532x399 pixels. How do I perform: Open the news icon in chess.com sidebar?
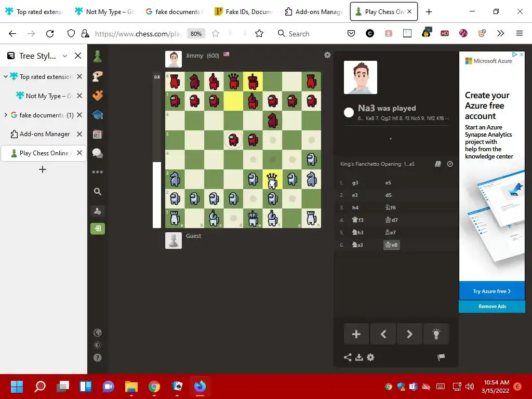[x=97, y=135]
